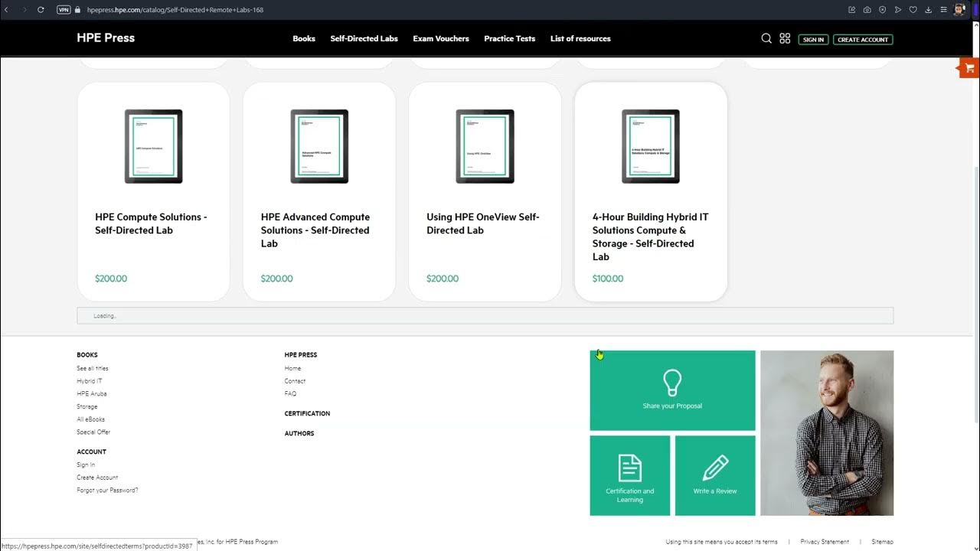Open the HPE Compute Solutions lab cover thumbnail
Image resolution: width=980 pixels, height=551 pixels.
(x=154, y=146)
